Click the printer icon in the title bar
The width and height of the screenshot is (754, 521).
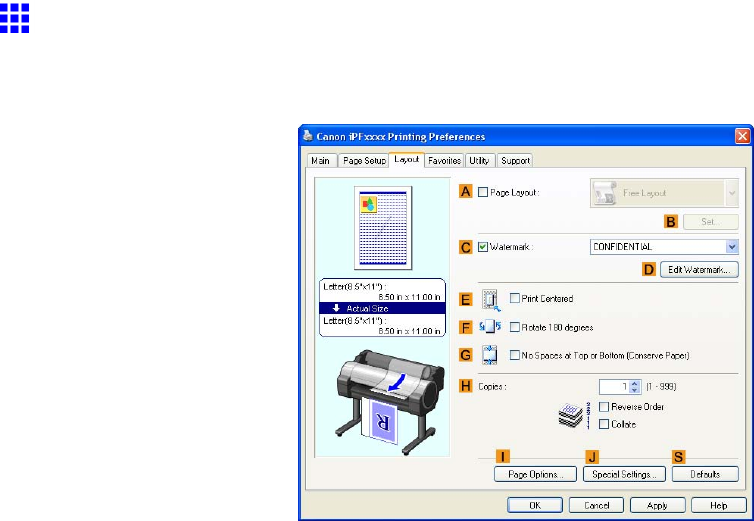(x=308, y=136)
